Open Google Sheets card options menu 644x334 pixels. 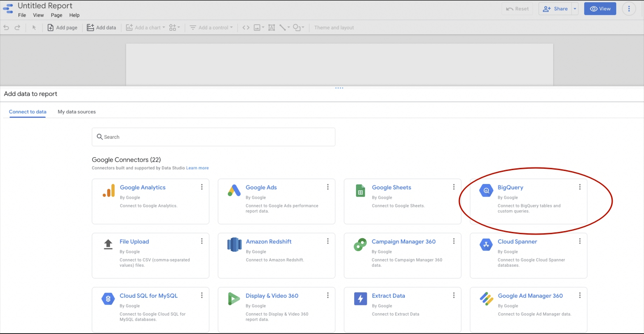coord(454,187)
